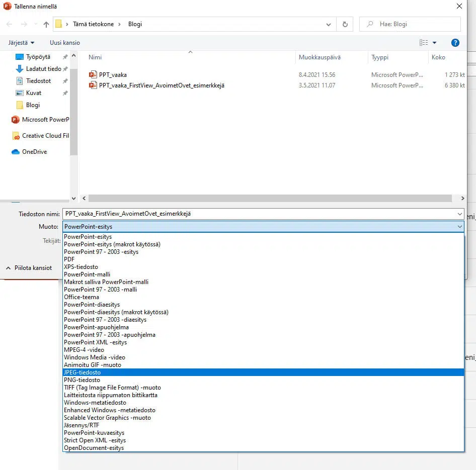Select PowerPoint-malli format

coord(263,275)
